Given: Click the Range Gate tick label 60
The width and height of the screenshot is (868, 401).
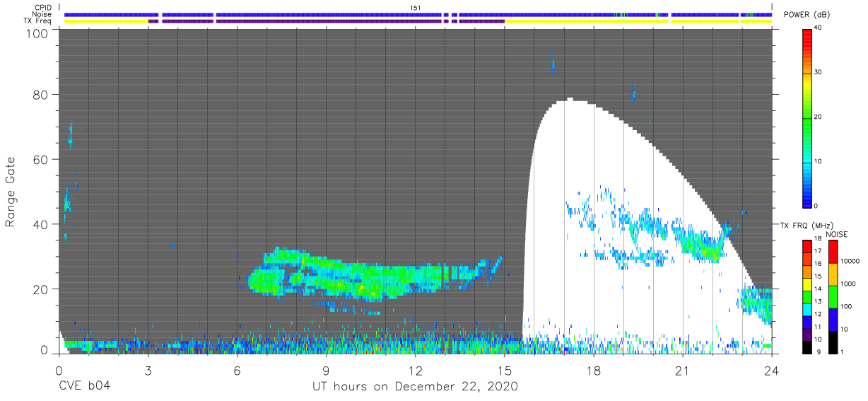Looking at the screenshot, I should 42,160.
